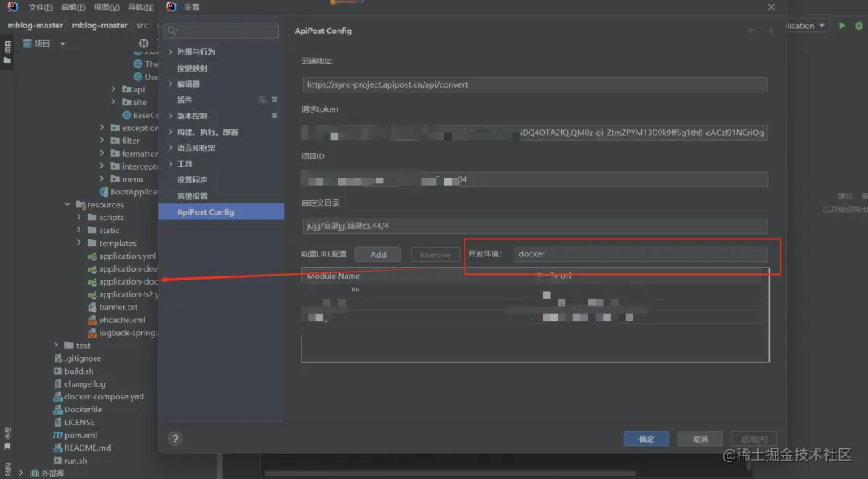This screenshot has height=479, width=868.
Task: Click the project-level icon beside 插件
Action: pos(274,100)
